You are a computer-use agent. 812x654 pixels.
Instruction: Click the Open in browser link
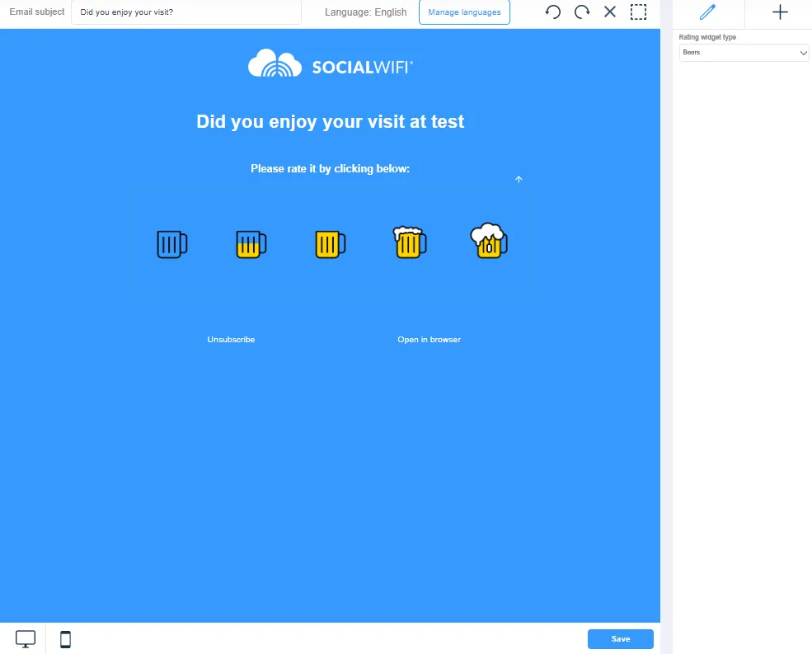tap(429, 340)
